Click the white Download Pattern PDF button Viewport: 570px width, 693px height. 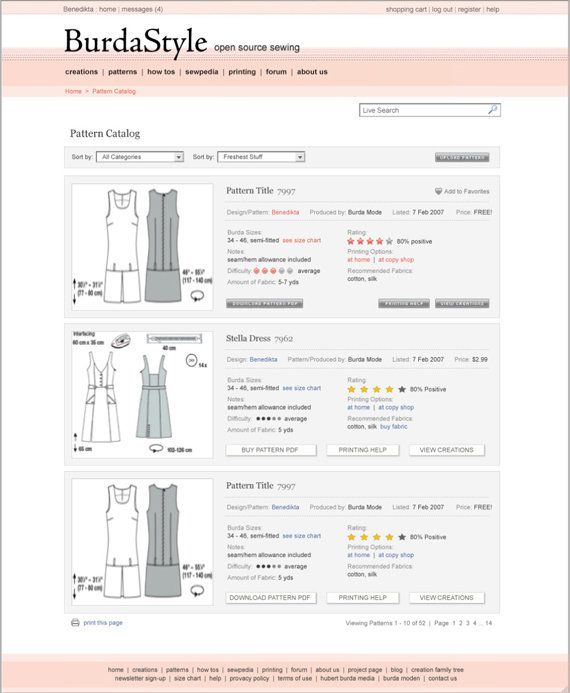[271, 598]
